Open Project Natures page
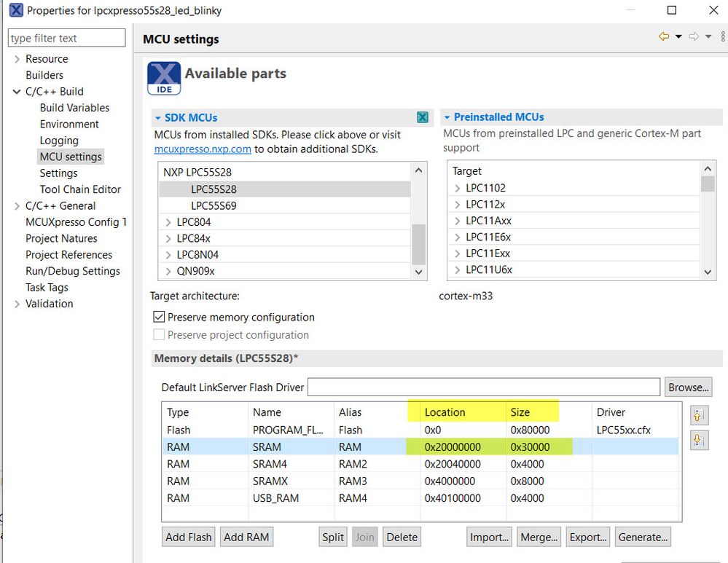Screen dimensions: 728x563 coord(61,238)
